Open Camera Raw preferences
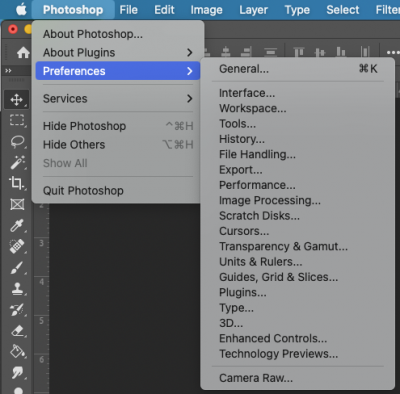Screen dimensions: 400x394 pyautogui.click(x=256, y=378)
